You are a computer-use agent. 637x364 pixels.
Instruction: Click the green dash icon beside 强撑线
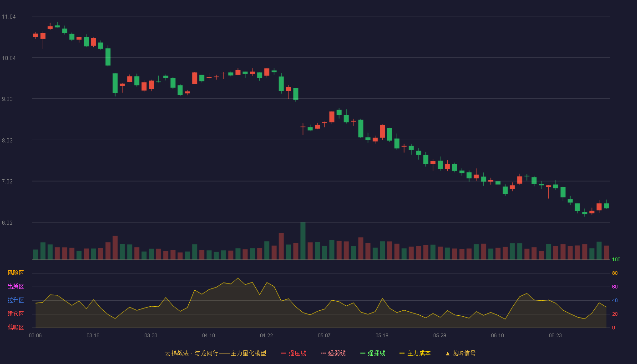tap(363, 353)
